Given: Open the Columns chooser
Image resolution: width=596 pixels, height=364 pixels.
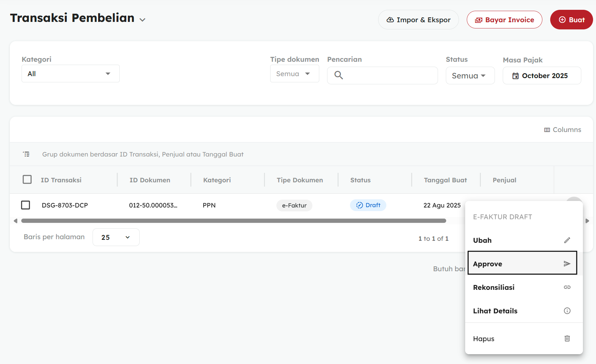Looking at the screenshot, I should (x=563, y=130).
